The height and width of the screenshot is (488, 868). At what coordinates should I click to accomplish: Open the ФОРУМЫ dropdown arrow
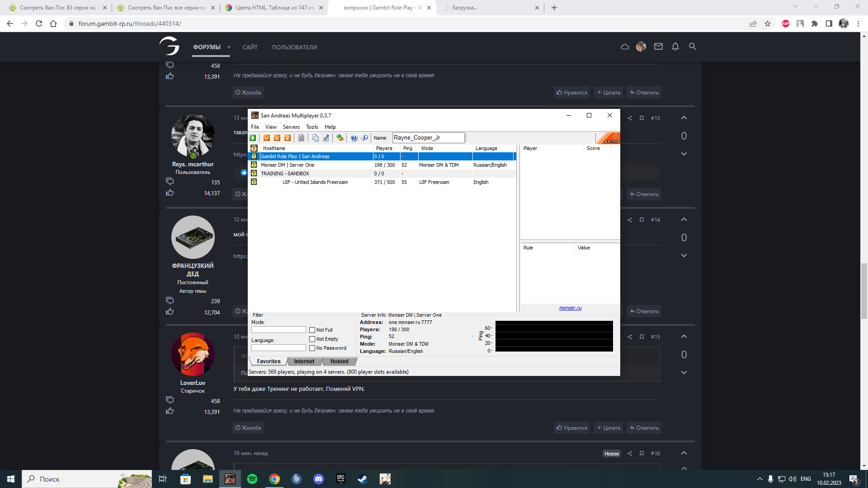[x=229, y=47]
